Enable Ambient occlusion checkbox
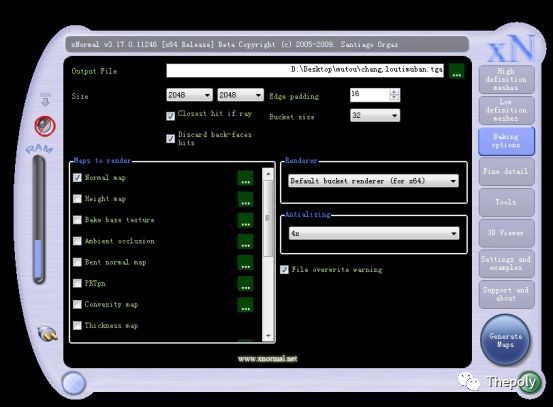Screen dimensions: 554x407 pyautogui.click(x=77, y=241)
